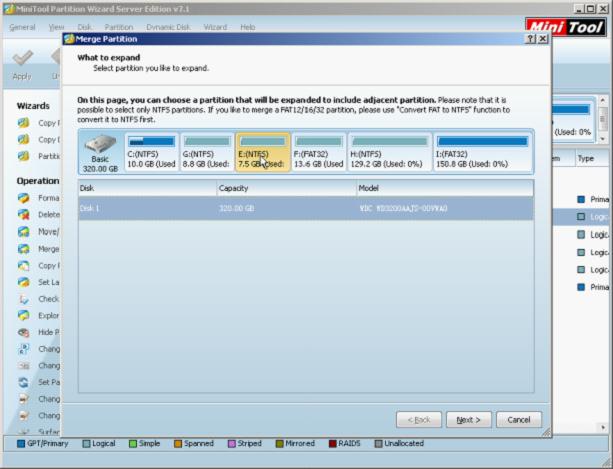Select the Disk 1 row in the table
Viewport: 613px width, 469px height.
pos(306,208)
